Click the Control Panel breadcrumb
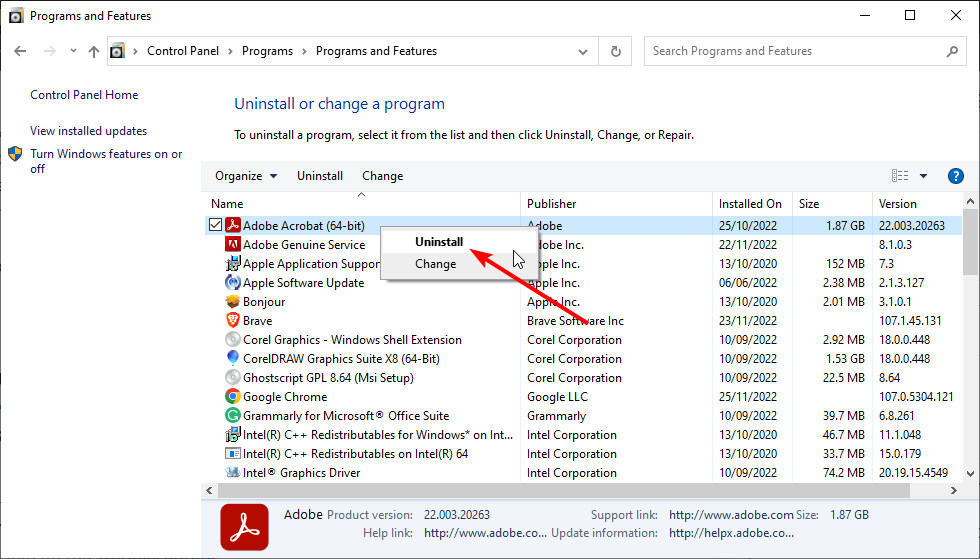 click(x=183, y=51)
